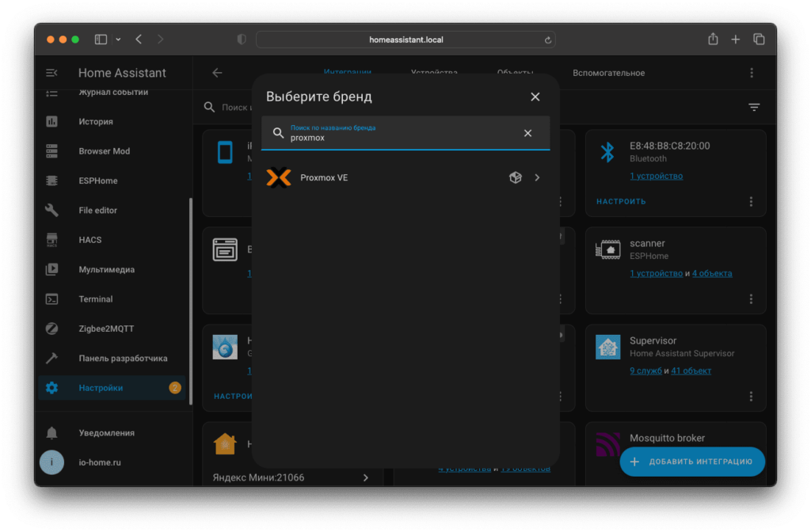Screen dimensions: 811x532
Task: Reload the homeassistant.local page
Action: click(548, 40)
